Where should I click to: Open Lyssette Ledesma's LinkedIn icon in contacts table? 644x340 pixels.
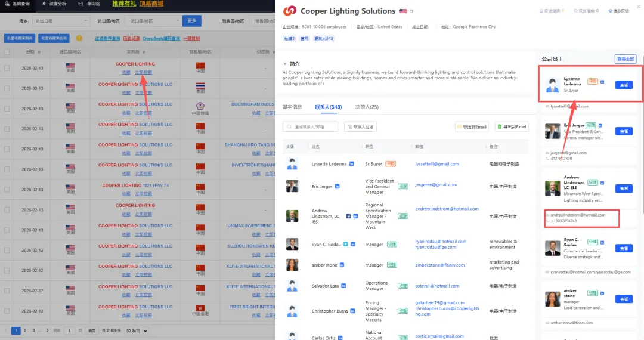(x=352, y=164)
